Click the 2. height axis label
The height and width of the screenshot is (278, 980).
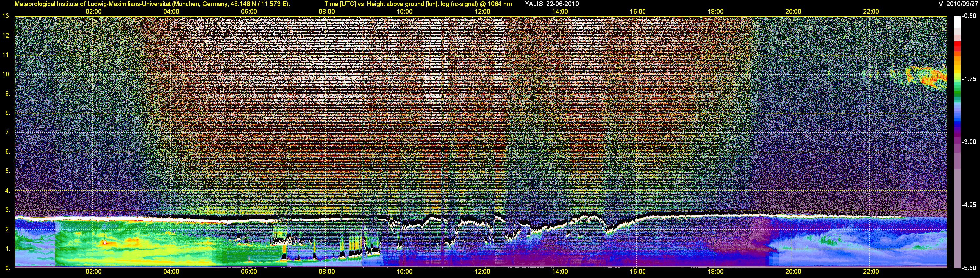[8, 229]
